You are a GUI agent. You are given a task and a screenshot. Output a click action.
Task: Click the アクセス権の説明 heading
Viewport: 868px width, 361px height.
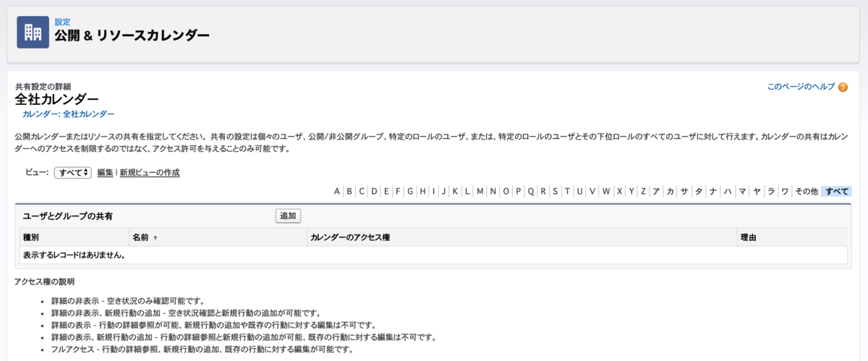pyautogui.click(x=45, y=281)
